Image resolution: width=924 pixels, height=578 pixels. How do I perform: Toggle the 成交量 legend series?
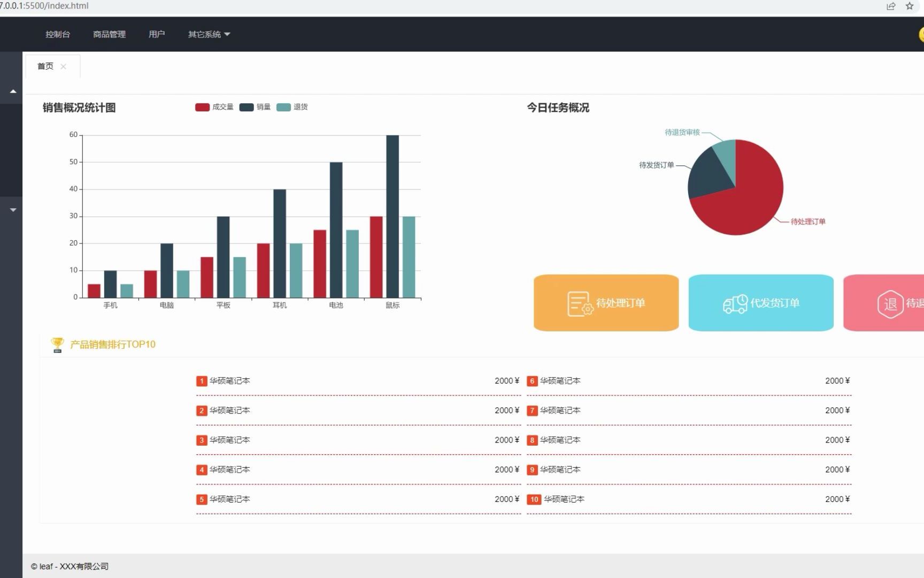pyautogui.click(x=214, y=107)
